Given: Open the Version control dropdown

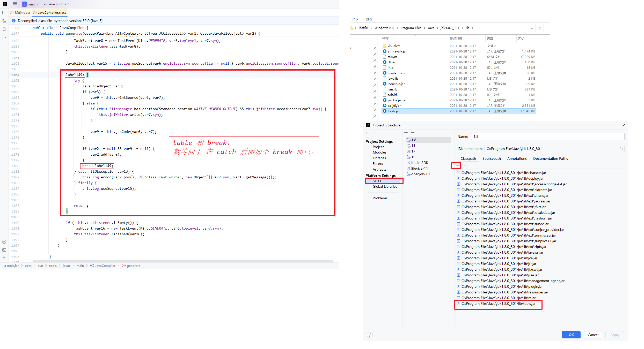Looking at the screenshot, I should click(x=57, y=4).
